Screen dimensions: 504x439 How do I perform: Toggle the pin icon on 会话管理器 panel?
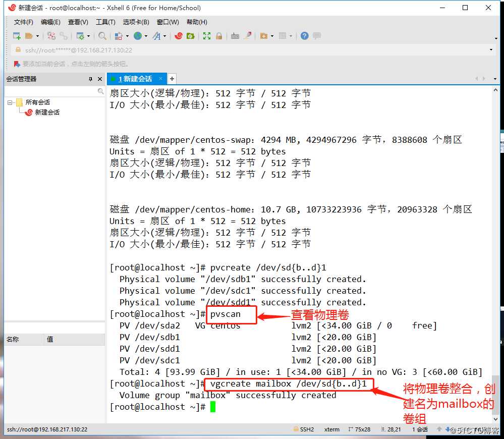90,79
